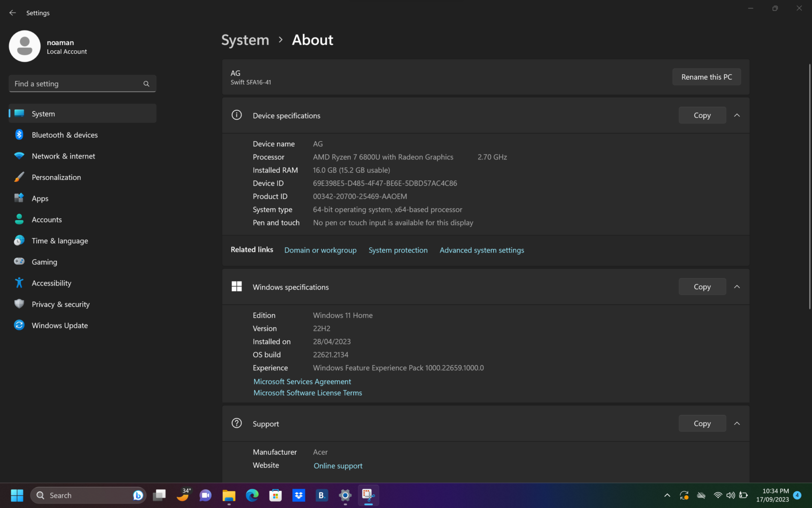The width and height of the screenshot is (812, 508).
Task: Go to Personalization settings
Action: coord(83,177)
